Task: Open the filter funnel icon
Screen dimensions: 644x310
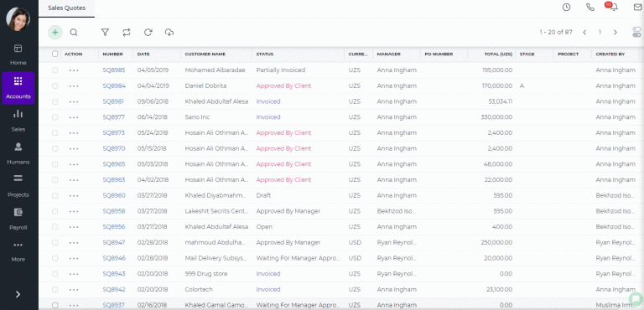Action: [x=105, y=33]
